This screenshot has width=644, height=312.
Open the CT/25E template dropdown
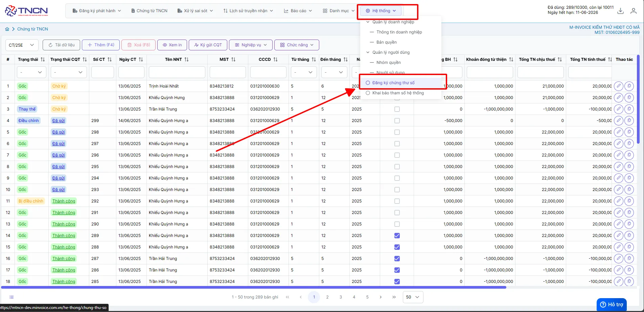tap(22, 45)
